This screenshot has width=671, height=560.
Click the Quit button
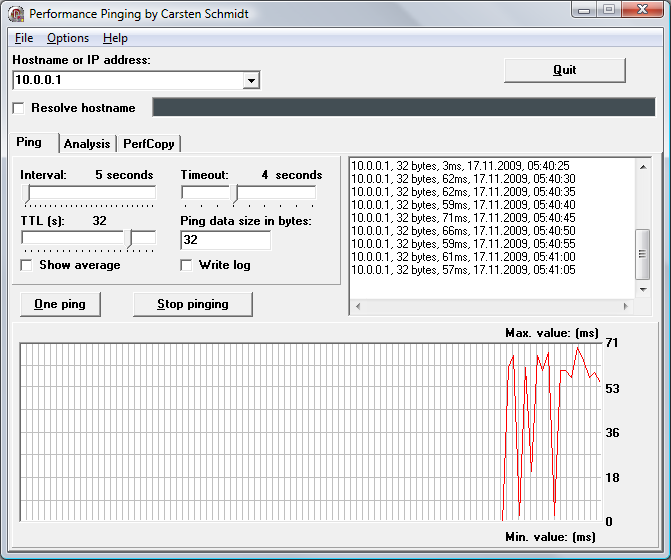[564, 70]
